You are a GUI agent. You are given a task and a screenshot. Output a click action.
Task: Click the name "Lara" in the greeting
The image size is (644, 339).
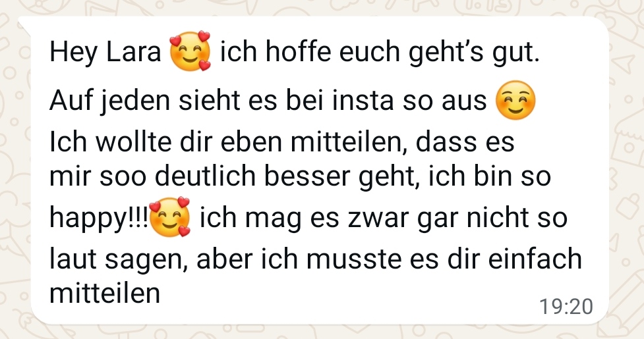134,52
